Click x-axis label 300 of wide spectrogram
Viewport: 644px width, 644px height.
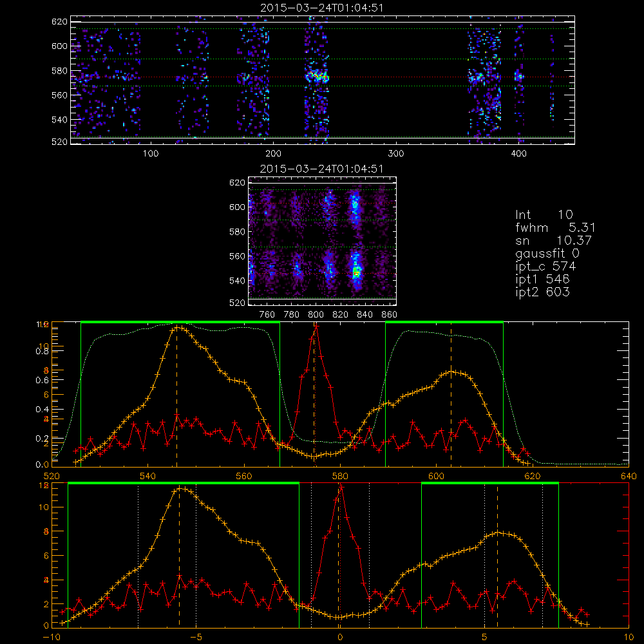(x=396, y=154)
